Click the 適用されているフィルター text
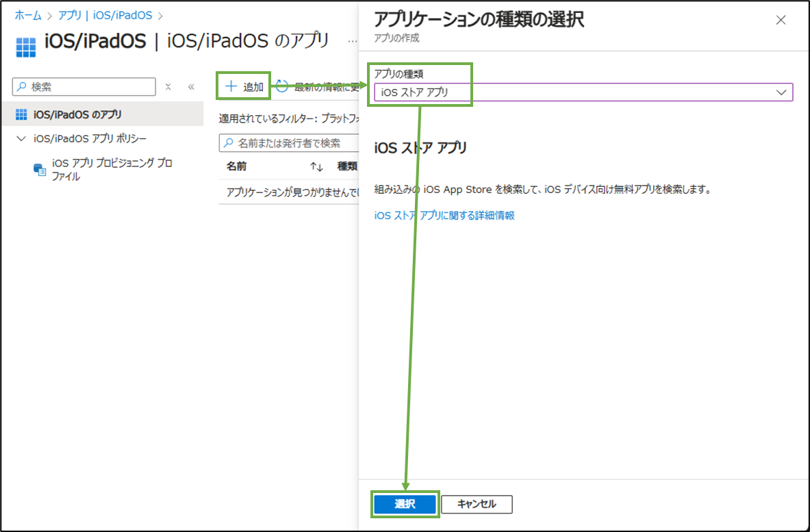Screen dimensions: 810x532 [x=289, y=119]
